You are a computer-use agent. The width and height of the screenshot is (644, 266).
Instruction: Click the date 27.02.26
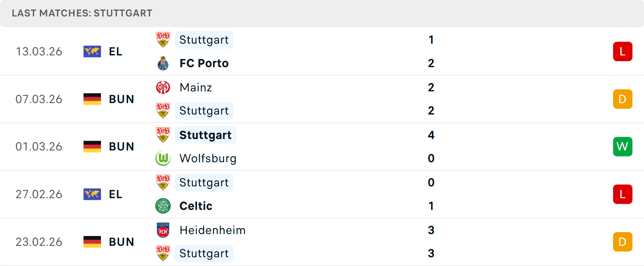point(39,194)
